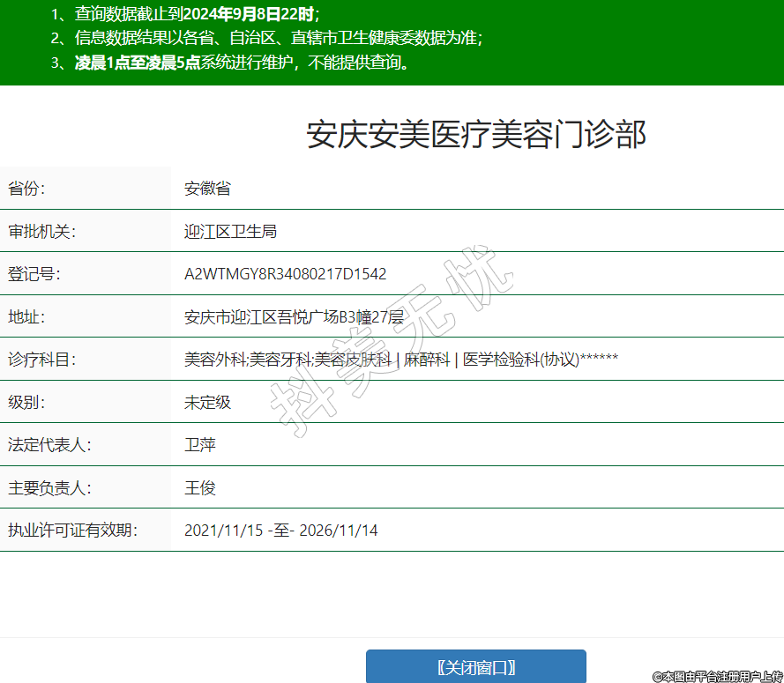Image resolution: width=784 pixels, height=683 pixels.
Task: Click the license validity dates 2021/11/15 -至- 2026/11/14
Action: tap(280, 531)
